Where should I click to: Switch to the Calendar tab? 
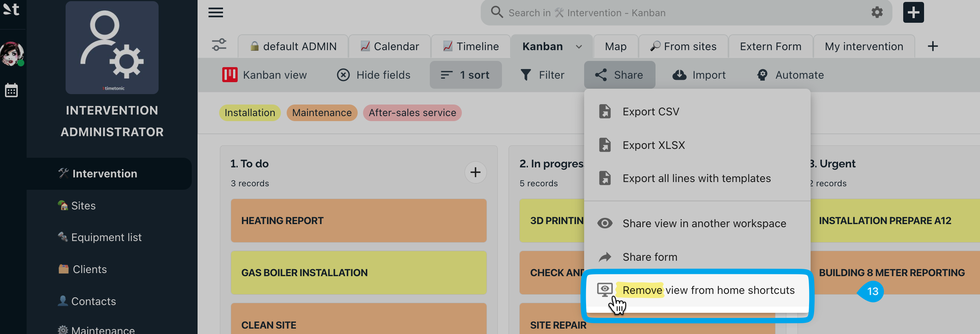(x=390, y=46)
